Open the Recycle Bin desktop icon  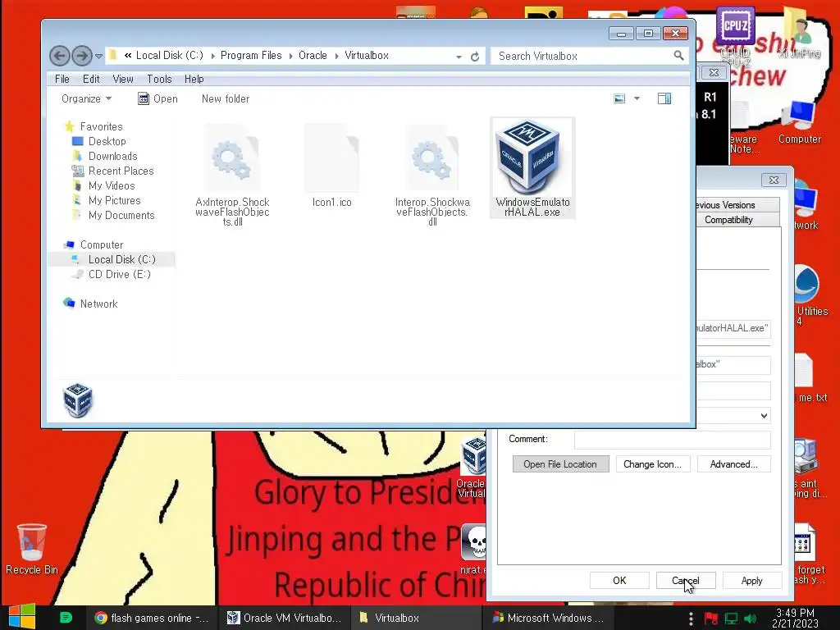[32, 549]
